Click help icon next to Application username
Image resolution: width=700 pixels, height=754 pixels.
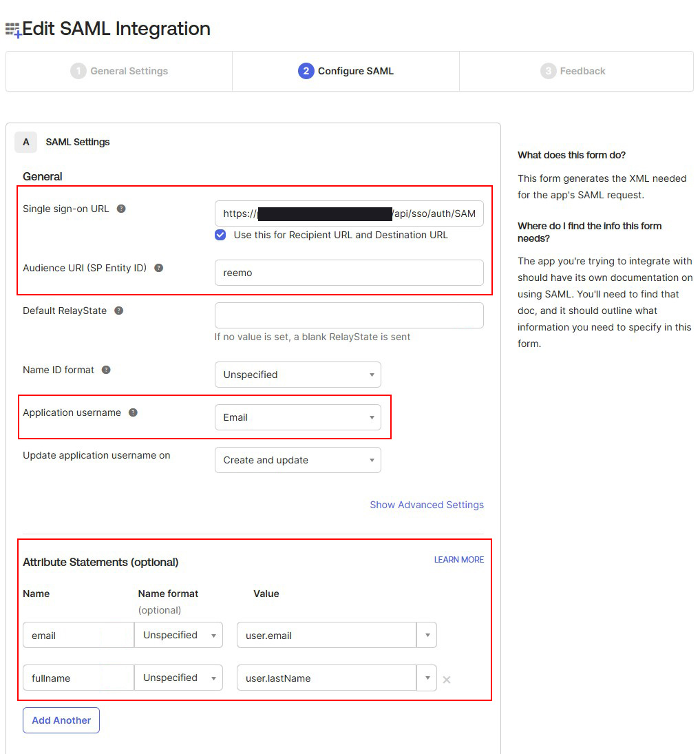pos(133,412)
